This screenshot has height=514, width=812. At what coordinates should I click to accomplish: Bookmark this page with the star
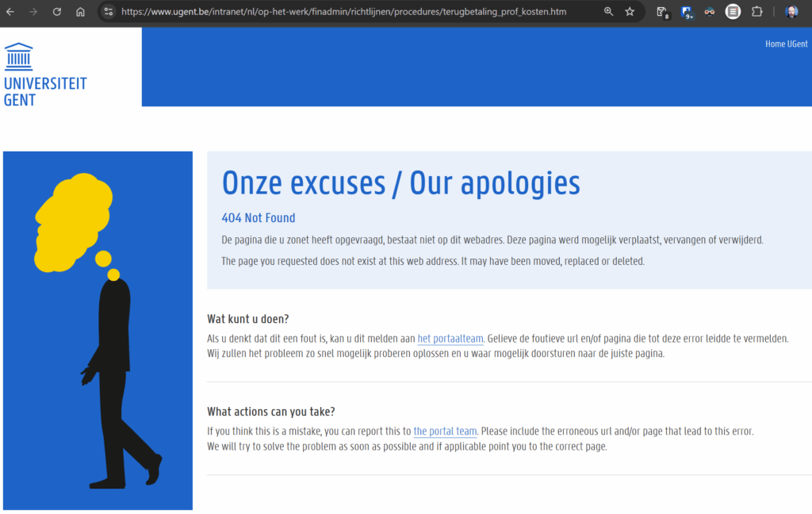(x=630, y=11)
